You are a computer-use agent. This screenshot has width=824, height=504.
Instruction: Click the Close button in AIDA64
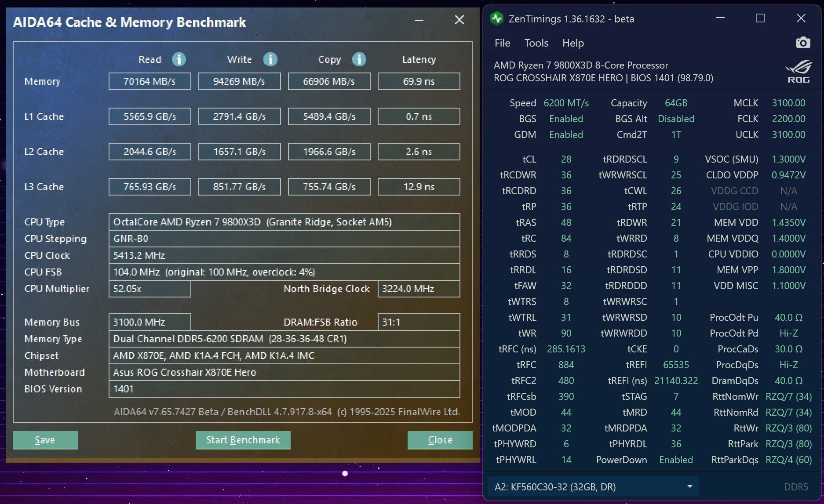[x=440, y=440]
